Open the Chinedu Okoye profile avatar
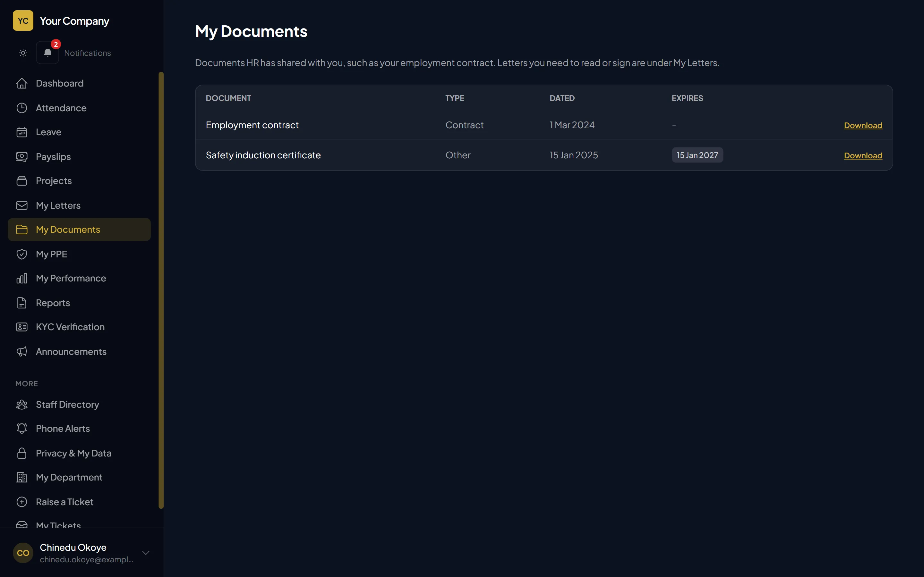Screen dimensions: 924x577 [23, 553]
